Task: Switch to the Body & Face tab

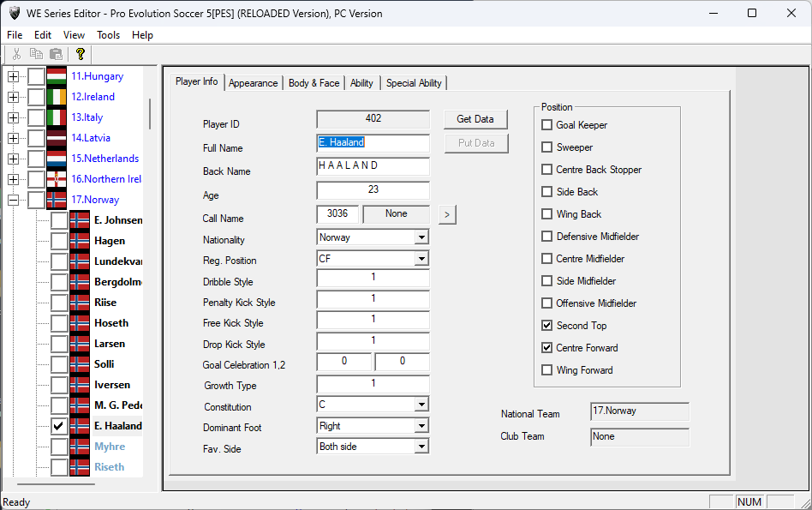Action: 313,83
